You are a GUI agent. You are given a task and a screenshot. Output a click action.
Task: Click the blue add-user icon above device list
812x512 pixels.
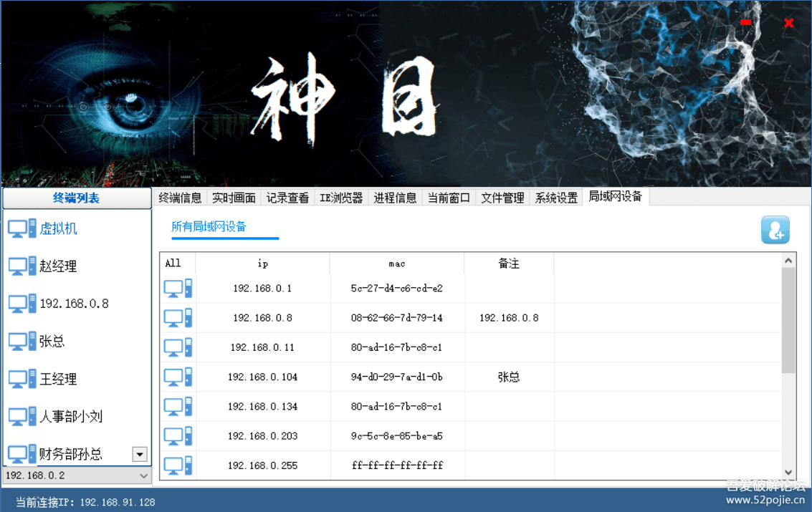tap(775, 230)
